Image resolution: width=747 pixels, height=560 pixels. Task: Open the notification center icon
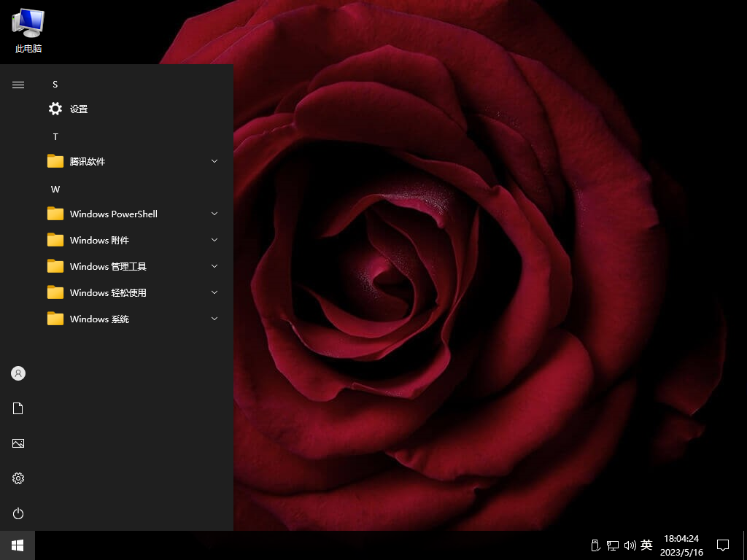[723, 545]
